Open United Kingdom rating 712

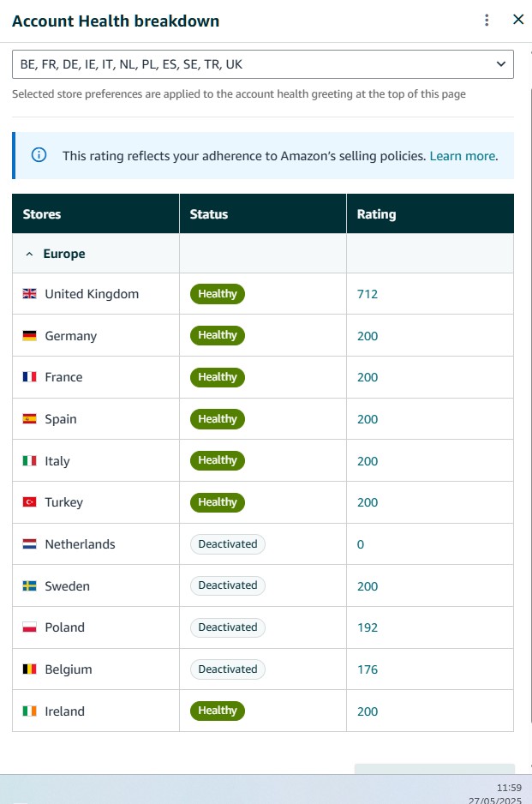pyautogui.click(x=368, y=294)
